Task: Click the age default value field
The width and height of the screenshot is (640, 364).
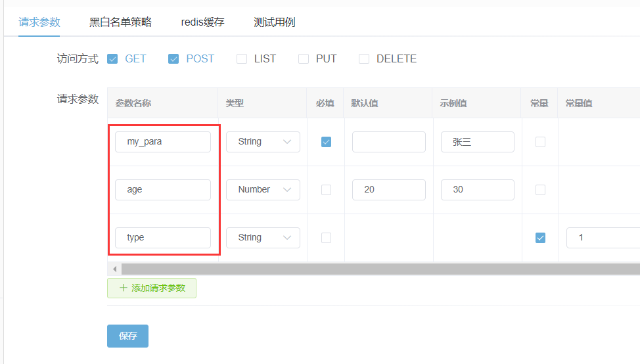Action: (x=388, y=190)
